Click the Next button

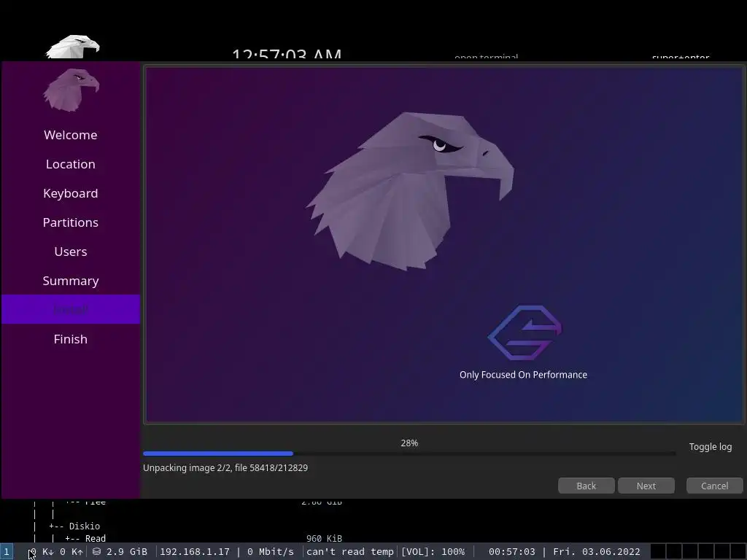click(x=646, y=486)
